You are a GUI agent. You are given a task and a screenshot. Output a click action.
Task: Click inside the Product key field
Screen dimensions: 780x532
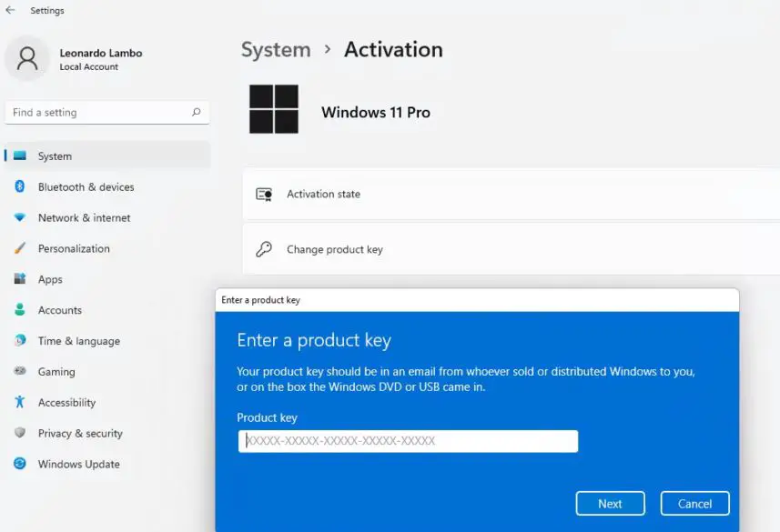408,441
